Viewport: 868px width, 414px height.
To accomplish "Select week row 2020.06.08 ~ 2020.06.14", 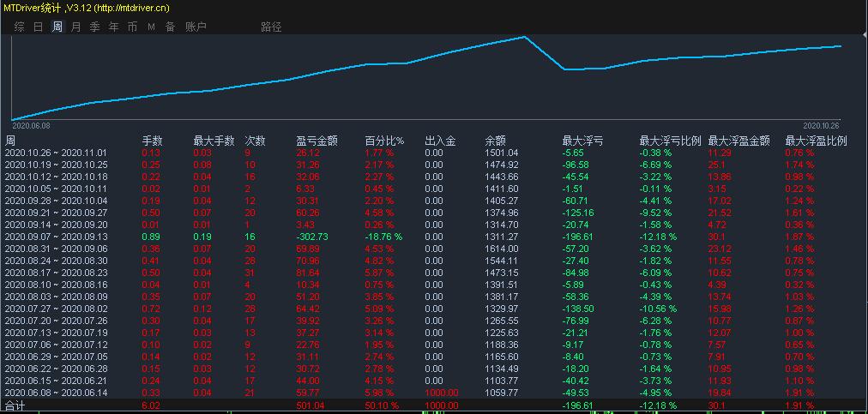I will tap(434, 393).
